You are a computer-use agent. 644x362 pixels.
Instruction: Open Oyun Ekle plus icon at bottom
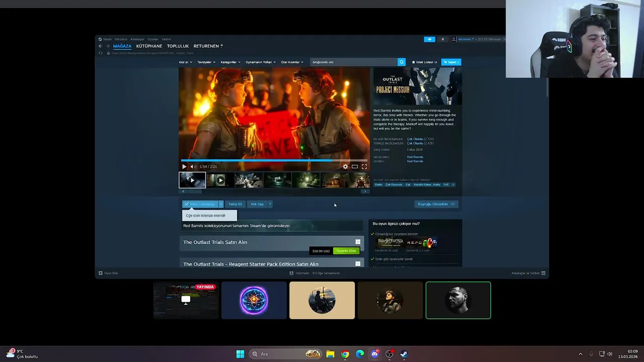[101, 273]
